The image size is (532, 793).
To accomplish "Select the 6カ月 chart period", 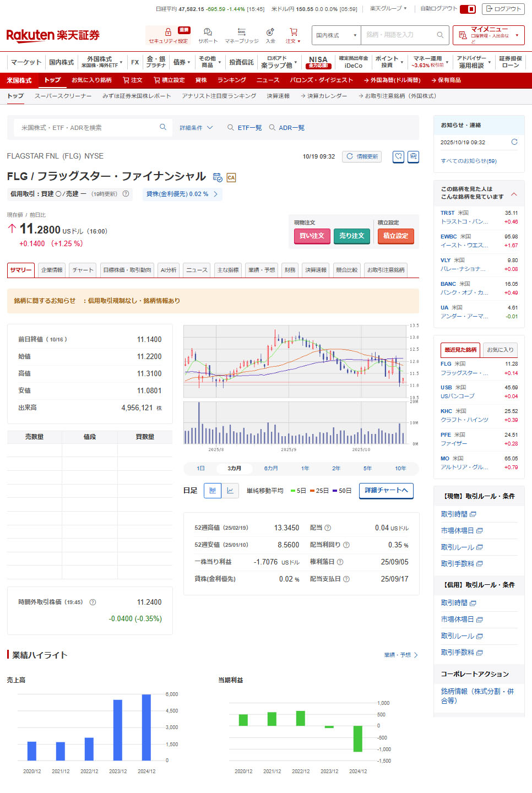I will point(270,469).
